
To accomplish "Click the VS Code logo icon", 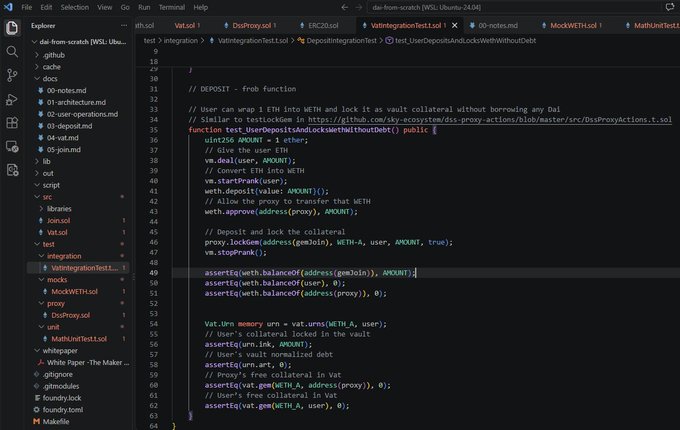I will tap(8, 7).
